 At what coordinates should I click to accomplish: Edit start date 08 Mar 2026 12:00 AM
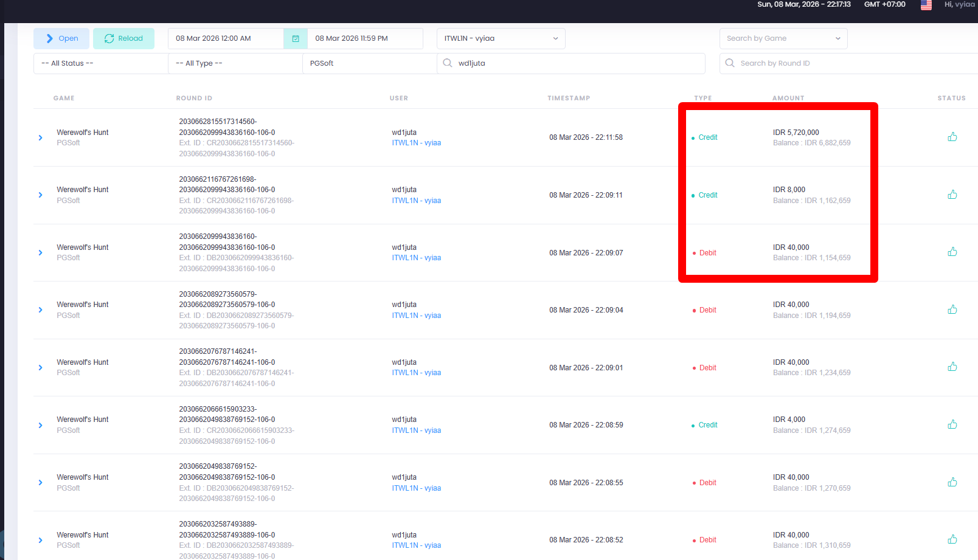tap(226, 38)
